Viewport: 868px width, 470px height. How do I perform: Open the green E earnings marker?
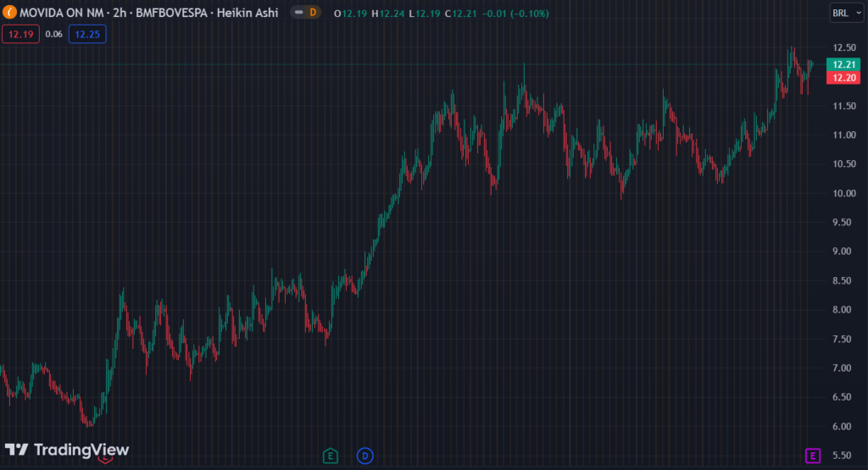331,456
